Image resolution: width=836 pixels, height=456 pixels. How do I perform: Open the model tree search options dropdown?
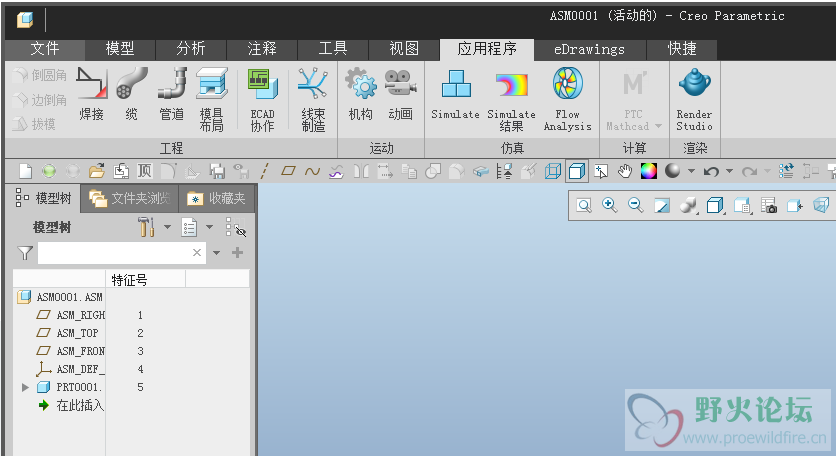[x=216, y=253]
